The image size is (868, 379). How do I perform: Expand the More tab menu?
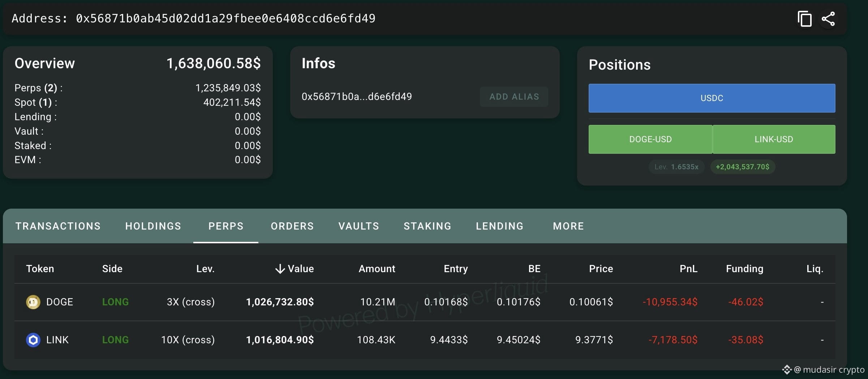tap(568, 226)
